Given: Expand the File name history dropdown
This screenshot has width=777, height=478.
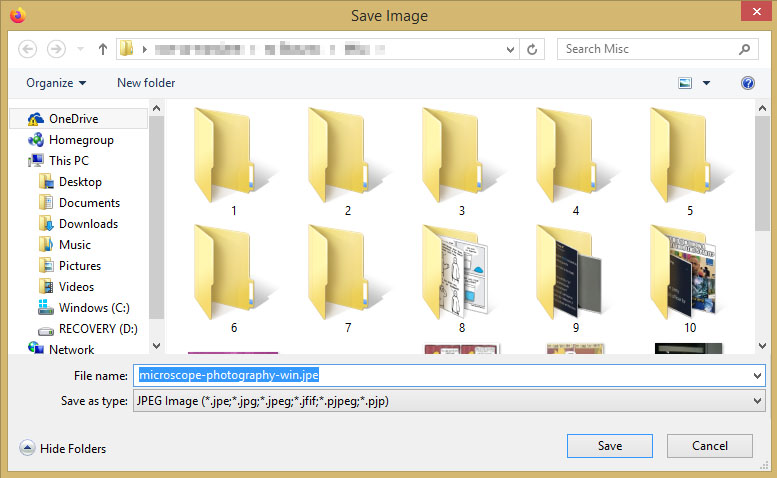Looking at the screenshot, I should pyautogui.click(x=756, y=375).
